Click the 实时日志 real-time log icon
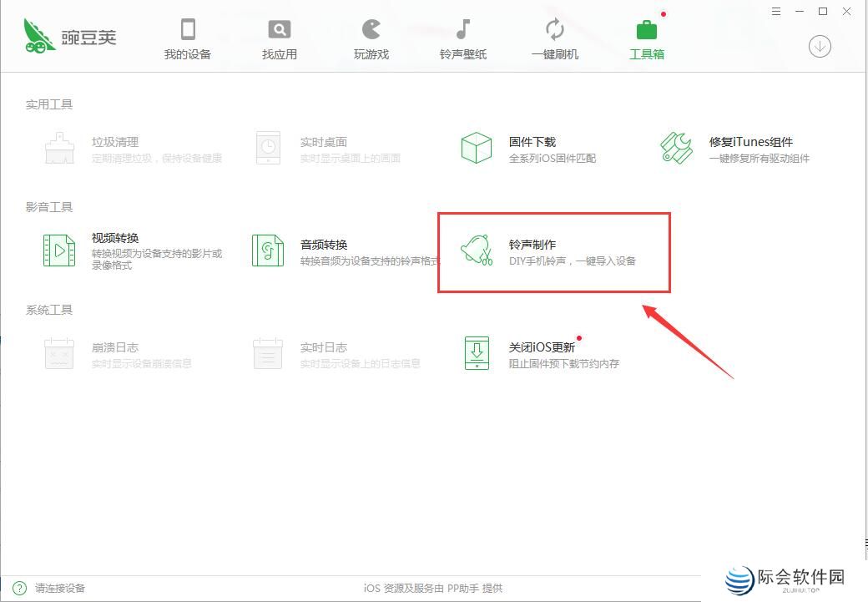Image resolution: width=868 pixels, height=602 pixels. tap(267, 353)
